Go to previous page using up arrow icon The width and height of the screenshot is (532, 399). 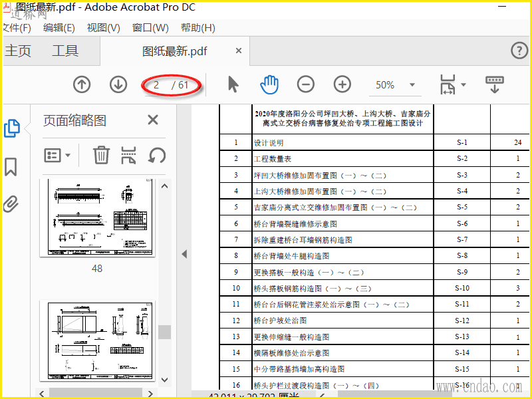click(x=82, y=84)
